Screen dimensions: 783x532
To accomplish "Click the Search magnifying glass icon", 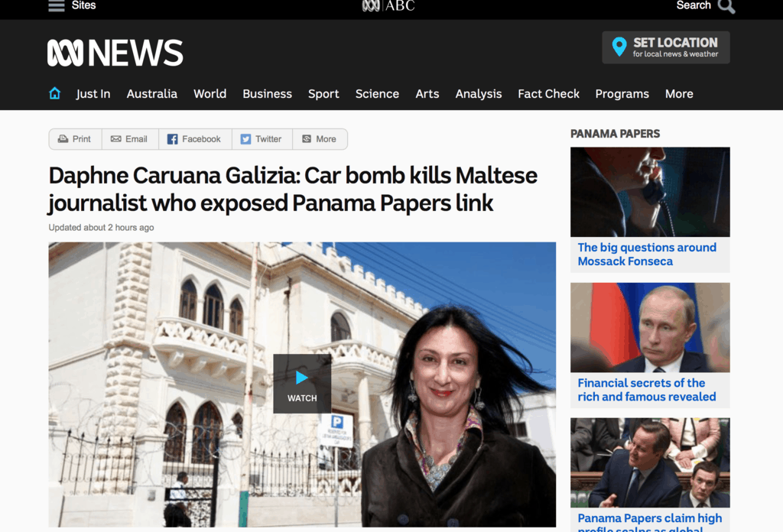I will tap(726, 7).
